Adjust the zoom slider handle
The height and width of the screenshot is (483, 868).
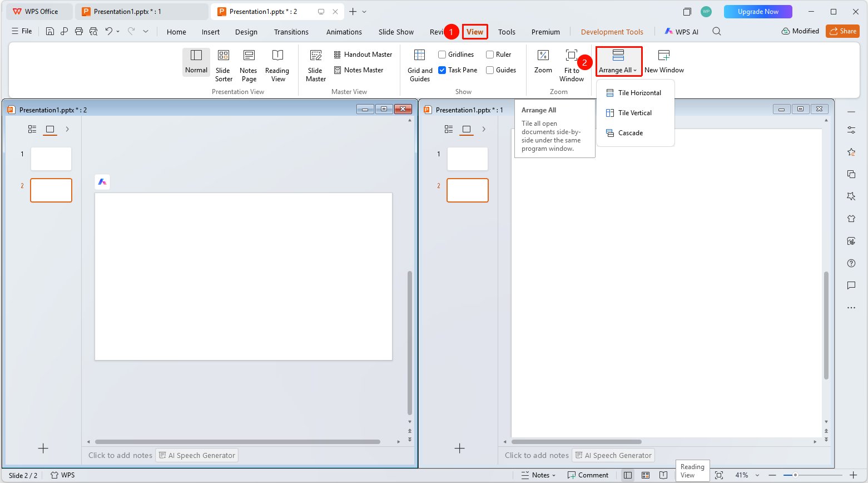pos(795,475)
